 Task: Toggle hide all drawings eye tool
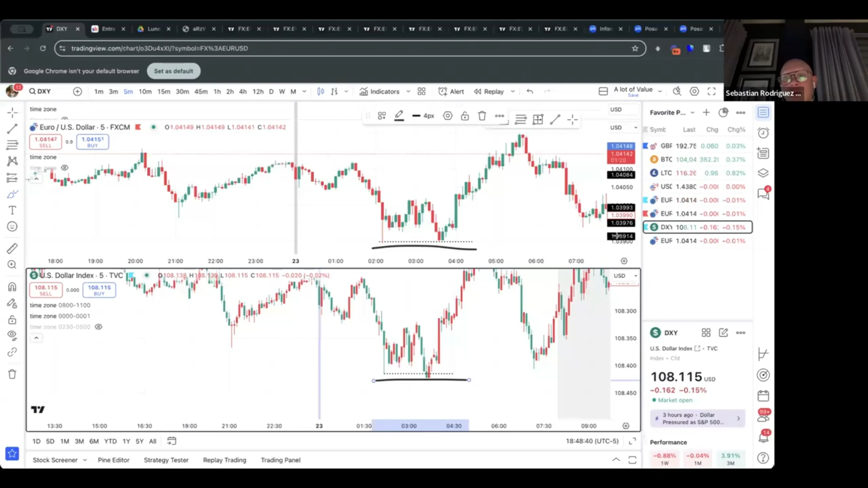(12, 335)
